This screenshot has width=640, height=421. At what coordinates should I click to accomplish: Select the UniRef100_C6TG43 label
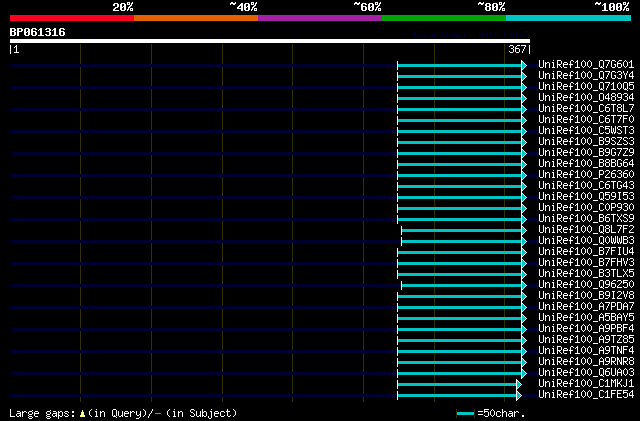pos(586,185)
